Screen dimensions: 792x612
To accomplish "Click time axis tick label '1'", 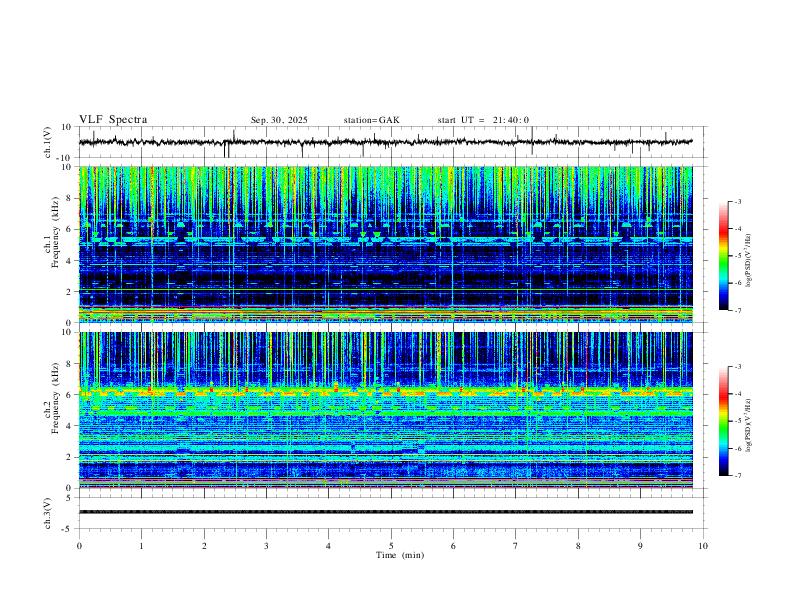I will [141, 546].
